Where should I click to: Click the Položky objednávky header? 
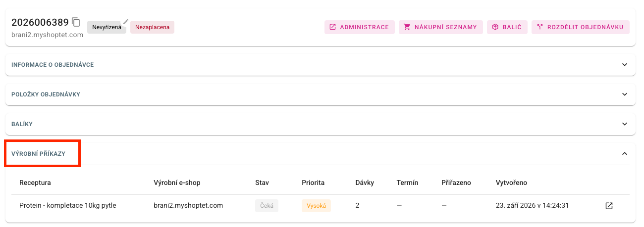[x=320, y=94]
